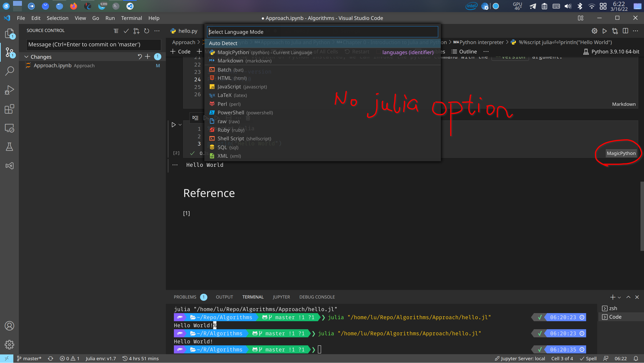The height and width of the screenshot is (363, 644).
Task: Open the Run and Debug view
Action: pyautogui.click(x=9, y=90)
